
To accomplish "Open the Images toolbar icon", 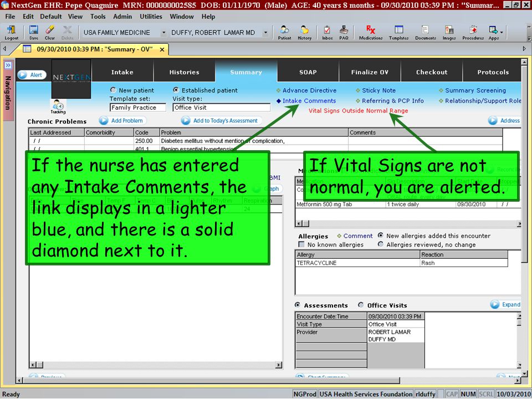I will point(449,33).
